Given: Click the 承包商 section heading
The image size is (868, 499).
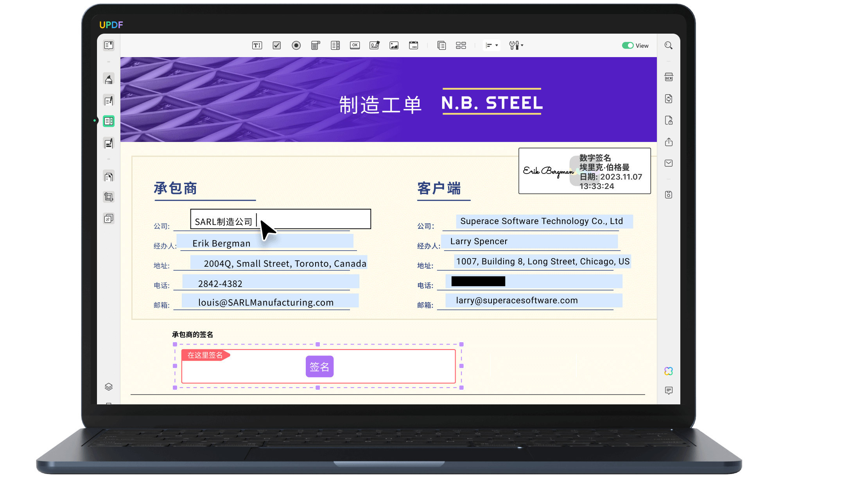Looking at the screenshot, I should point(176,188).
